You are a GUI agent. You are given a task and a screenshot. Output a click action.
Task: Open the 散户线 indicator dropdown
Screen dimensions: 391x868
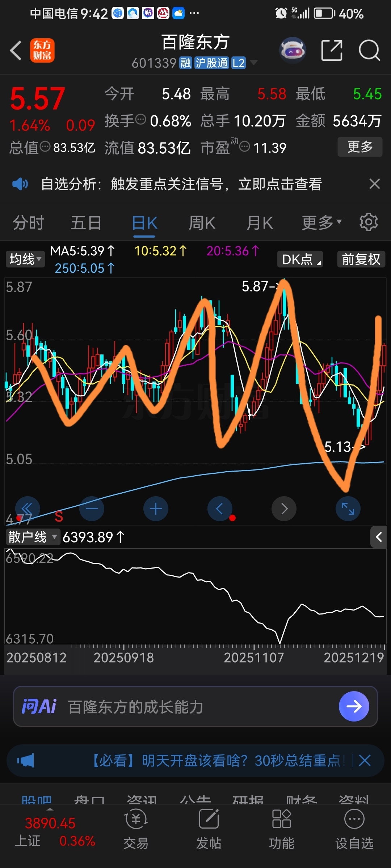tap(33, 537)
